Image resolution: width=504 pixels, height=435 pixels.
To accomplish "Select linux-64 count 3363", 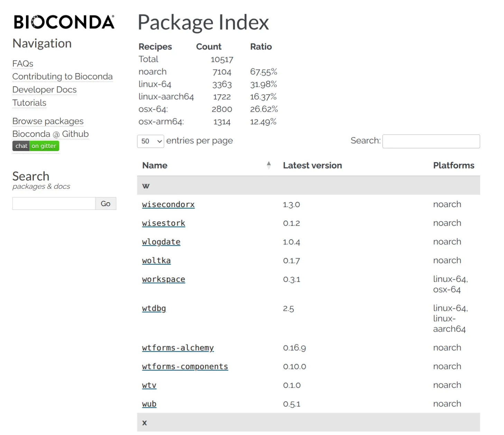I will [x=222, y=84].
